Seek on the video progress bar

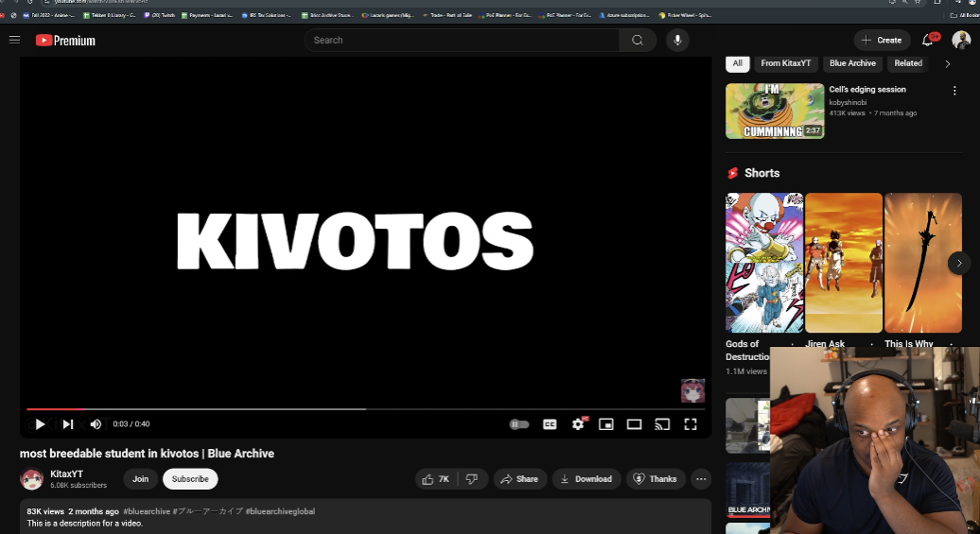(x=366, y=409)
